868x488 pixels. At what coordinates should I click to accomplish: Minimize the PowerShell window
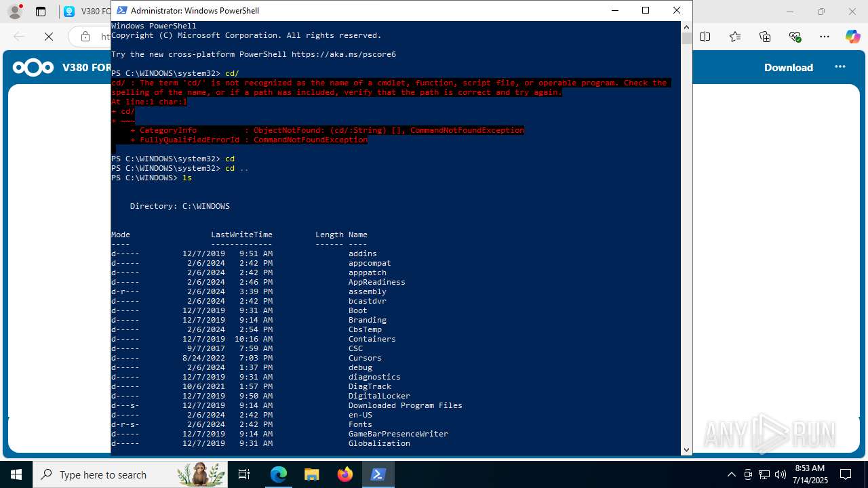tap(615, 10)
